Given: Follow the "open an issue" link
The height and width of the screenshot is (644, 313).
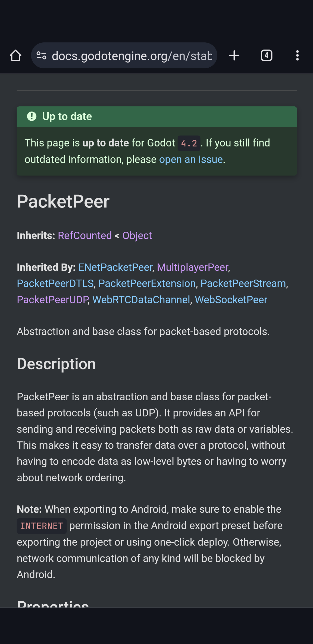Looking at the screenshot, I should 191,160.
